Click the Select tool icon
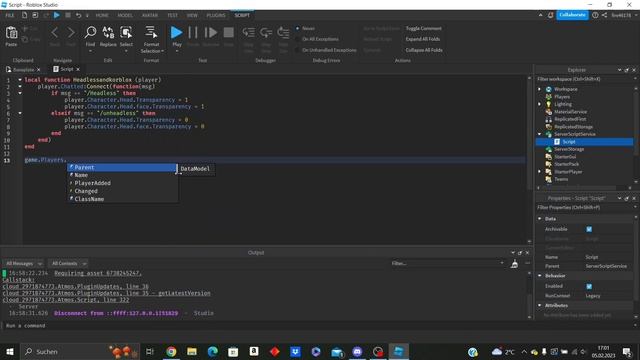The image size is (640, 360). point(126,33)
